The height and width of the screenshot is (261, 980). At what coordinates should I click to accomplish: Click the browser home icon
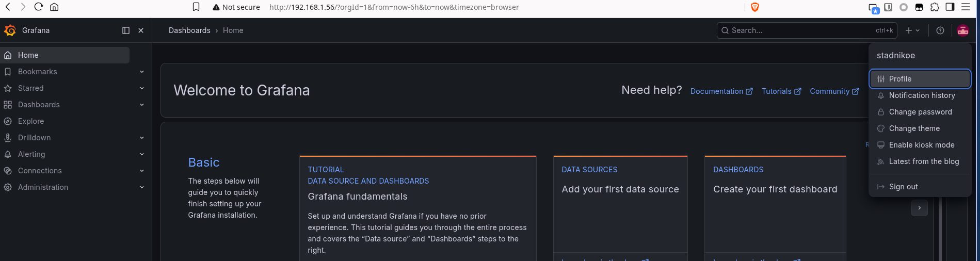pos(54,7)
